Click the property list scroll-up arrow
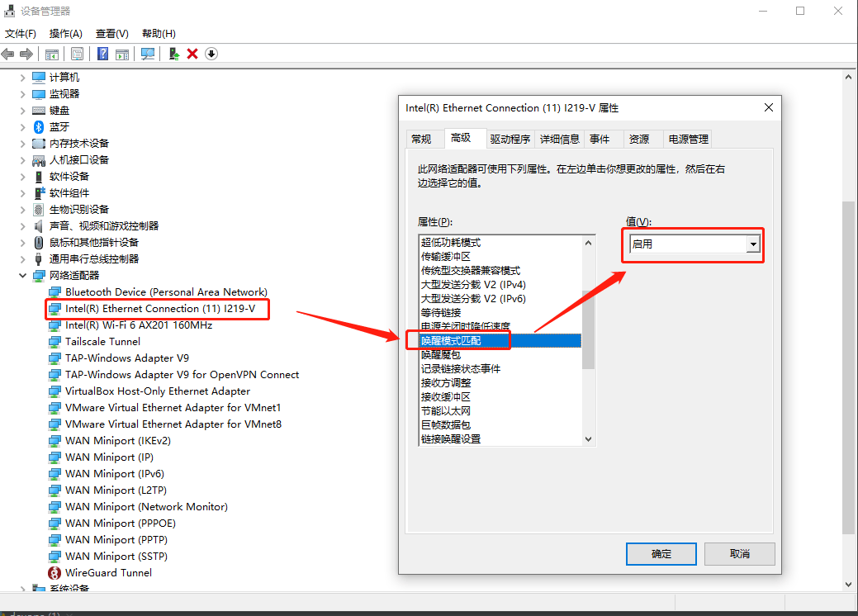858x616 pixels. click(x=588, y=243)
